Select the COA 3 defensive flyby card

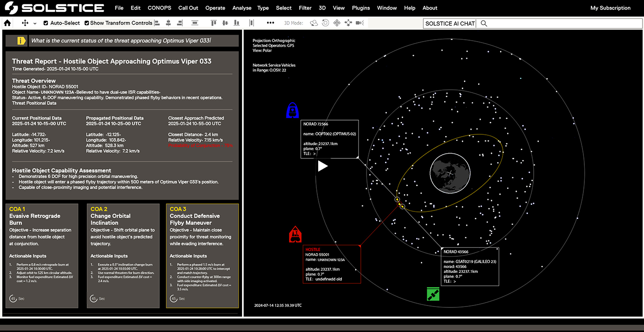[202, 256]
